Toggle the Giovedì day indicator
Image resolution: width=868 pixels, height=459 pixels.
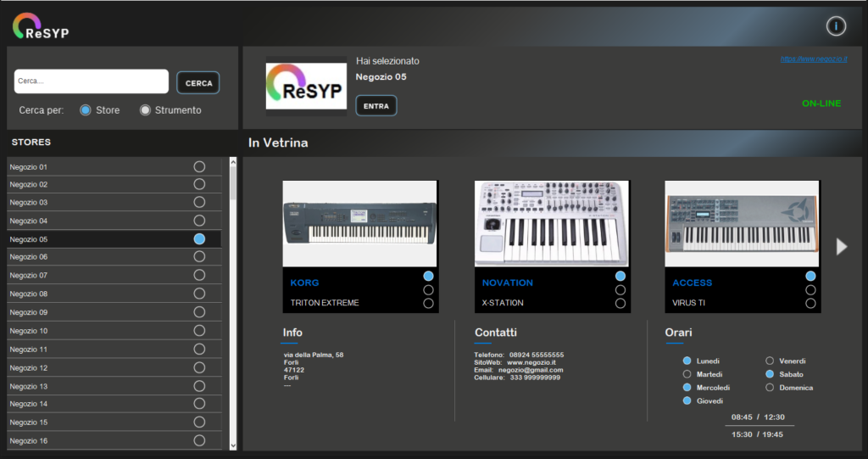click(x=687, y=400)
